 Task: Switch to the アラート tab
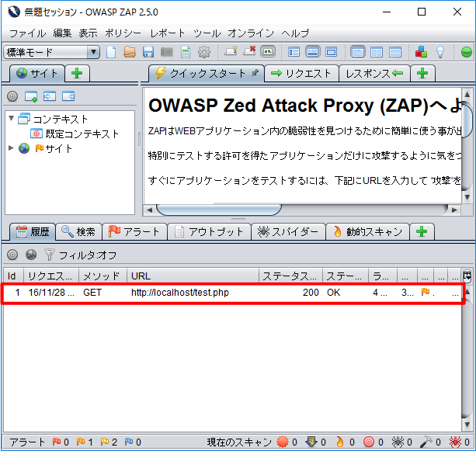click(x=134, y=232)
